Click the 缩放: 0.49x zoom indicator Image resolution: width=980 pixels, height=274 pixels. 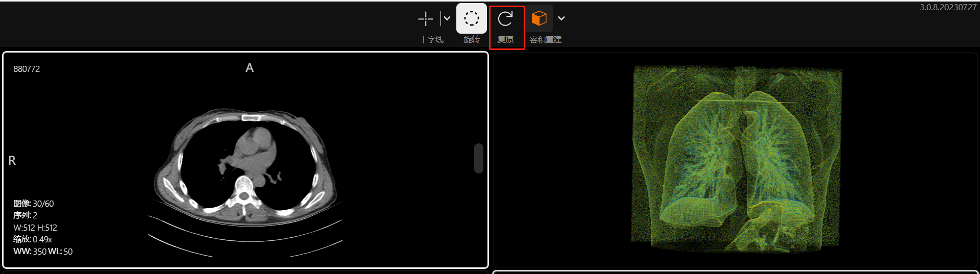(x=32, y=239)
